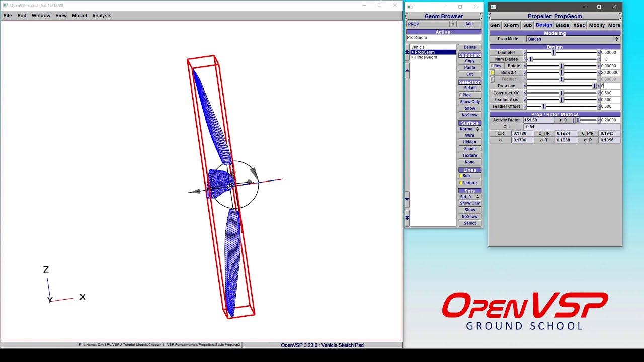Click r_0 slider right range arrow
This screenshot has width=644, height=362.
599,120
